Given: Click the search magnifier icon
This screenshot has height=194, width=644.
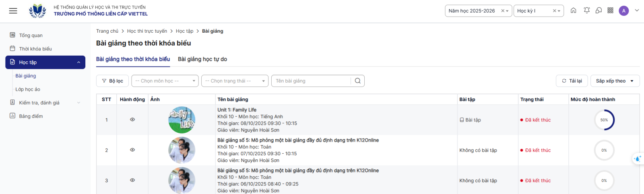Looking at the screenshot, I should point(358,81).
